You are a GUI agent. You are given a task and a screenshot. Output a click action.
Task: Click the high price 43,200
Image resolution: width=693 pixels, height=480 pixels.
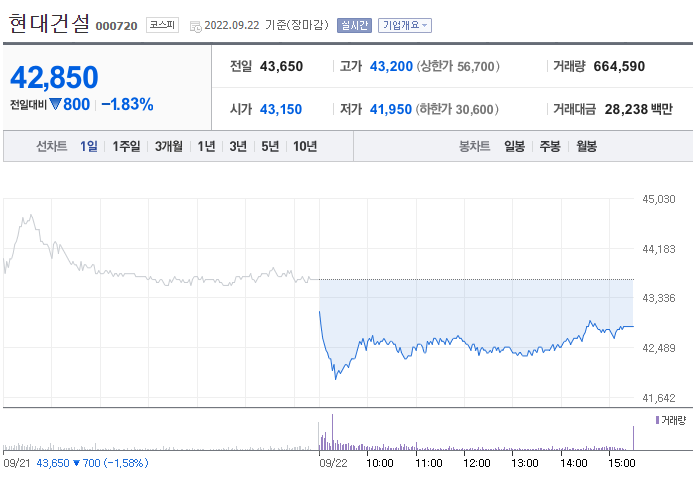(x=391, y=66)
